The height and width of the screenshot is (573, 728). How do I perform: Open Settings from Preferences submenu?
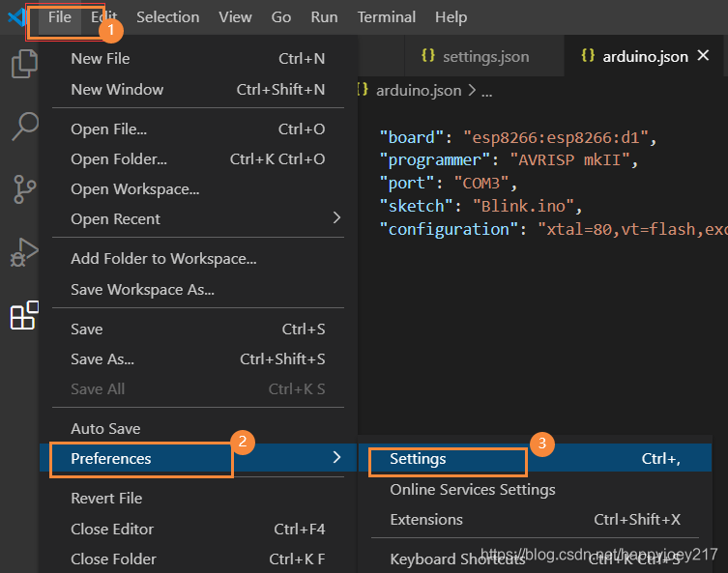(x=535, y=458)
